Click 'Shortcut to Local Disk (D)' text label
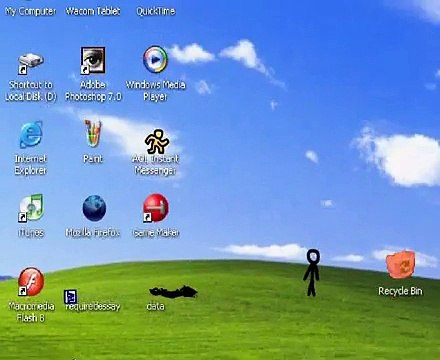This screenshot has height=360, width=440. click(31, 90)
